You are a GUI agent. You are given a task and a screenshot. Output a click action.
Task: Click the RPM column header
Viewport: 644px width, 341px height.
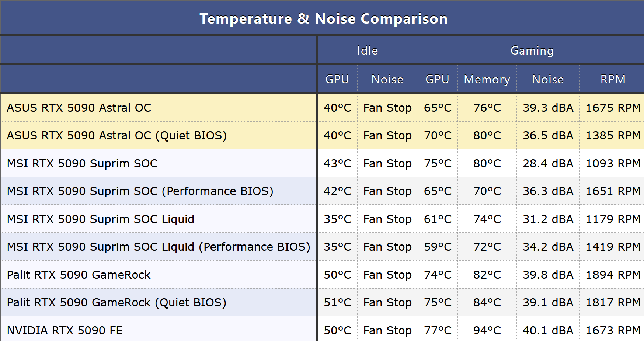click(612, 79)
